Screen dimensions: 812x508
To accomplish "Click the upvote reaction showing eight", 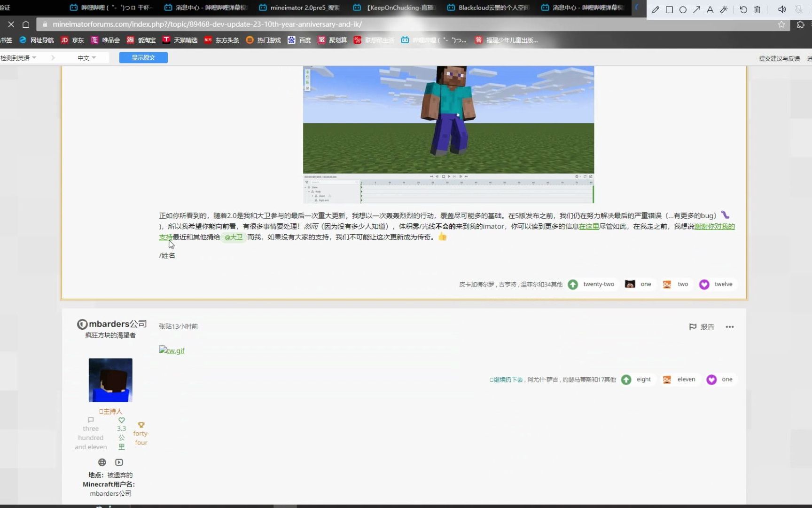I will [637, 380].
